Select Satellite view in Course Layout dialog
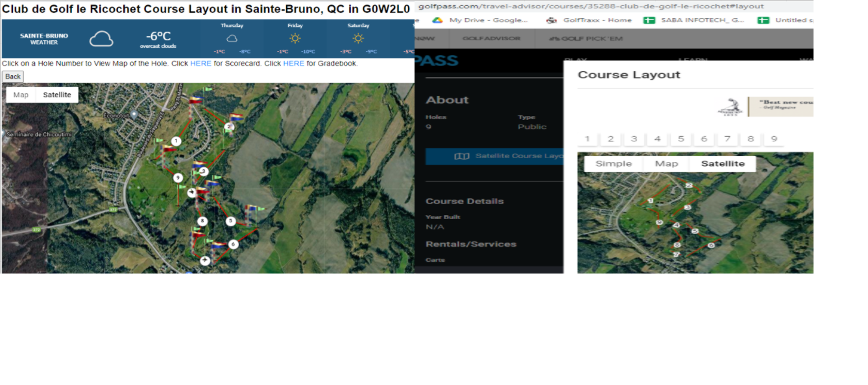Screen dimensions: 868x385 point(723,163)
